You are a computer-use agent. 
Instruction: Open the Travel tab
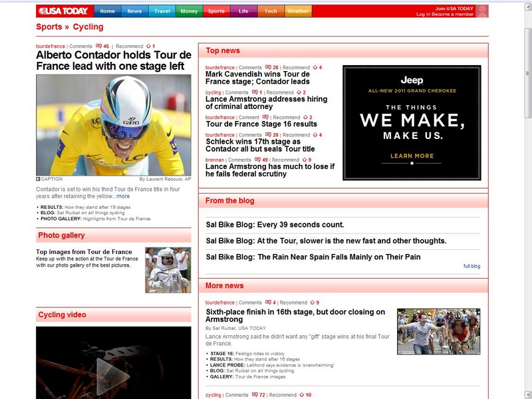tap(162, 11)
